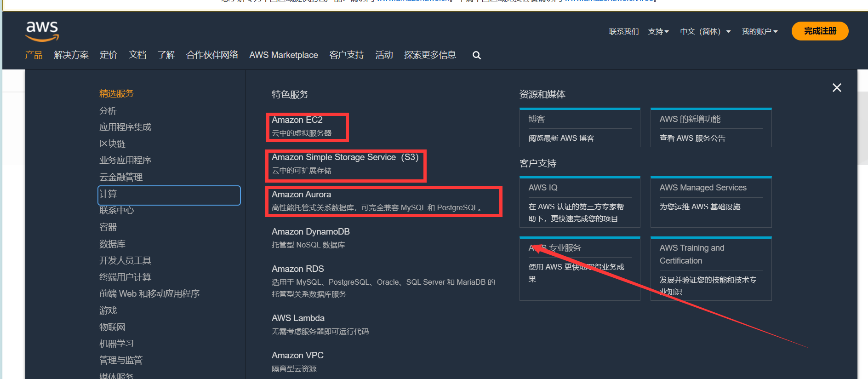Open the 探索更多信息 menu
Screen dimensions: 868x379
coord(430,55)
